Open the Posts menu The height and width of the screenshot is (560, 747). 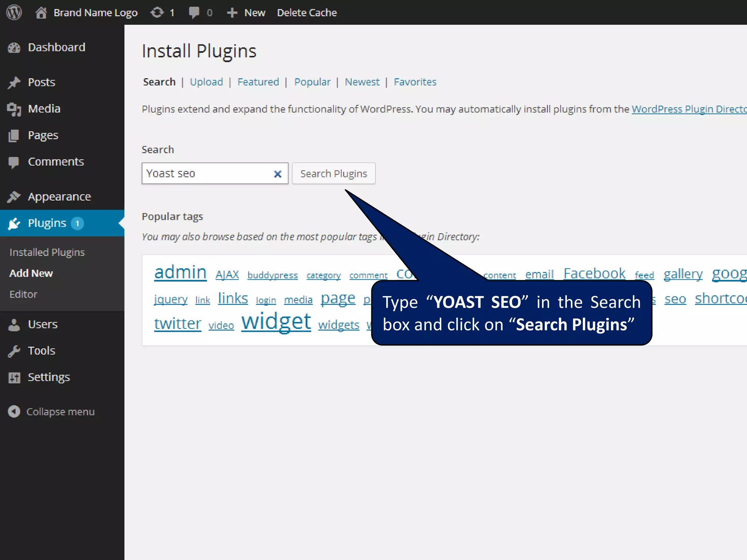click(42, 82)
